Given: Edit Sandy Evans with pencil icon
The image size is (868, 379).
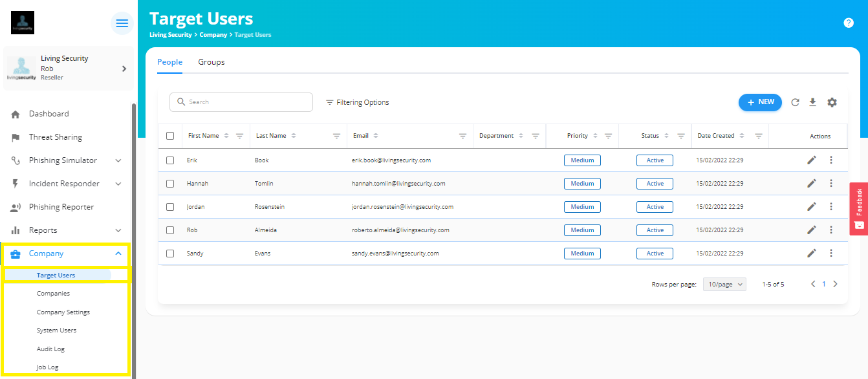Looking at the screenshot, I should (x=812, y=254).
